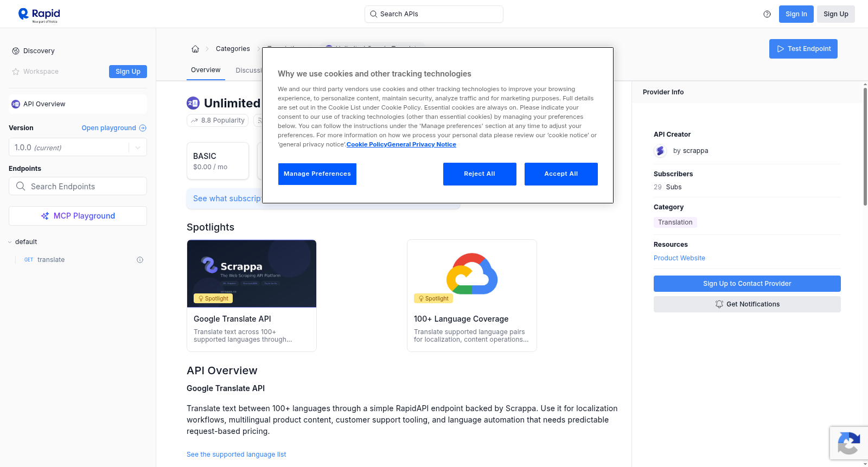Switch to the Overview tab
The image size is (868, 467).
206,70
